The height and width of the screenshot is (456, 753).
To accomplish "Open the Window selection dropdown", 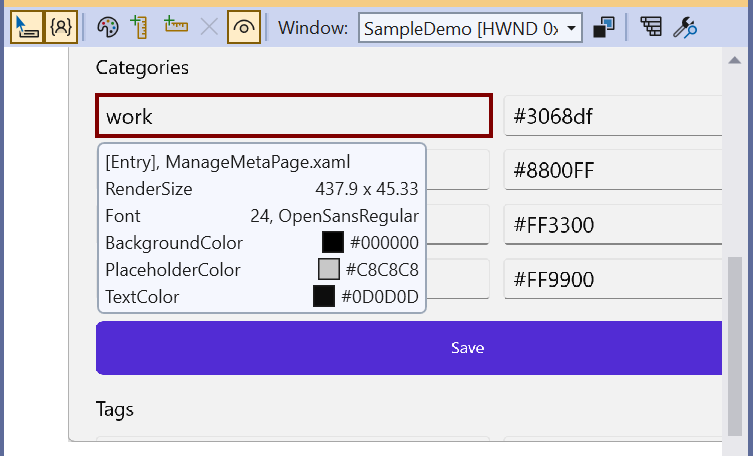I will (x=470, y=28).
